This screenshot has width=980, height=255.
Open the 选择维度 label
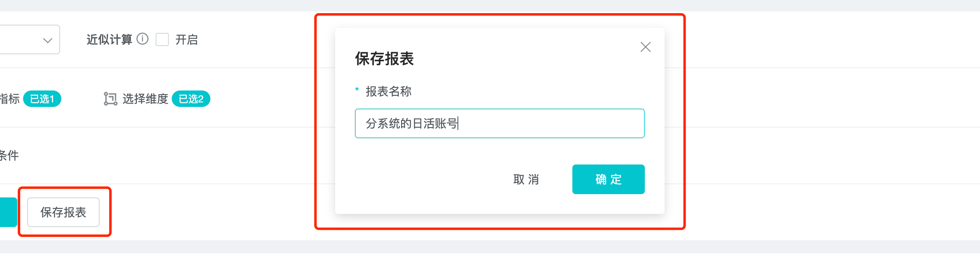[x=145, y=99]
